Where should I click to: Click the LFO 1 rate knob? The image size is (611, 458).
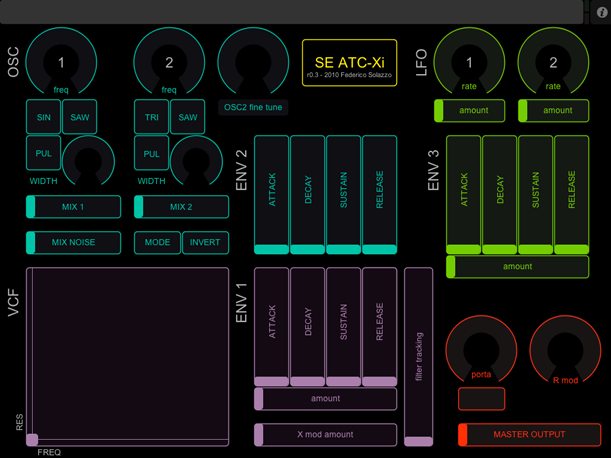pyautogui.click(x=469, y=62)
